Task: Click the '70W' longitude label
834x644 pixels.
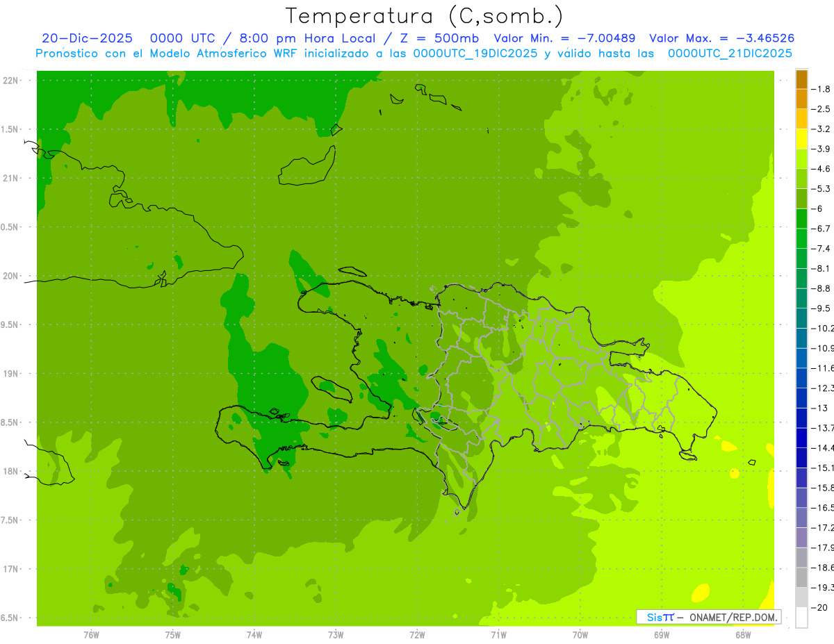Action: click(x=580, y=635)
